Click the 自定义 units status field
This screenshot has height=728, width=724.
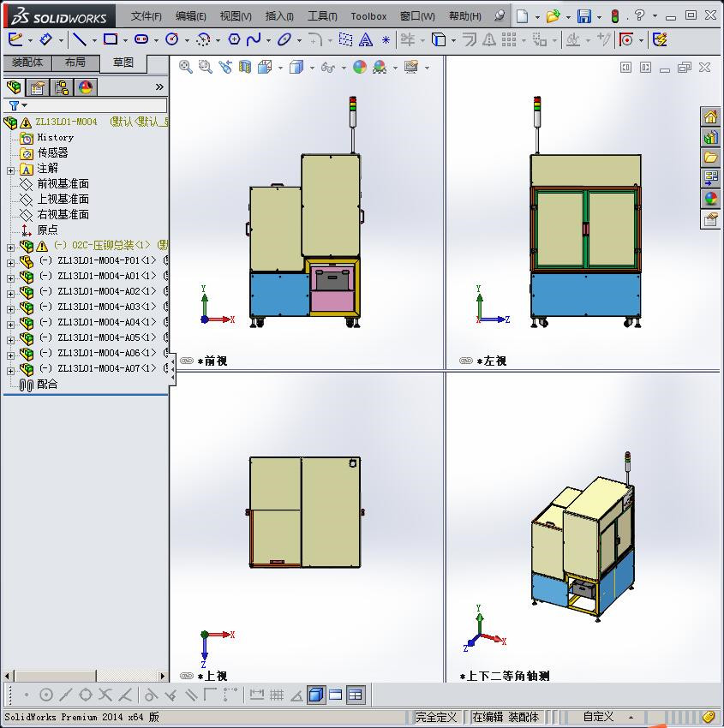coord(598,717)
